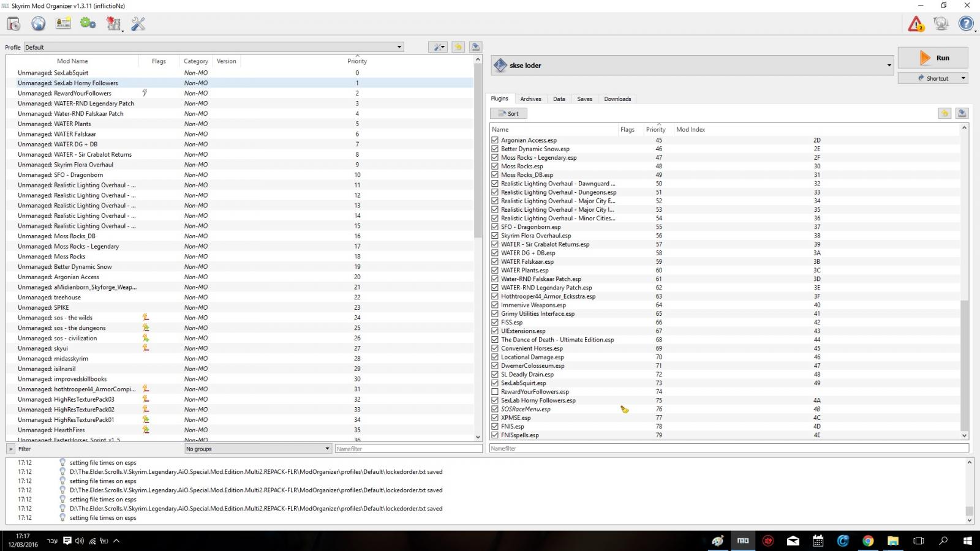Select the Unmanaged: treehouse mod row
Image resolution: width=980 pixels, height=551 pixels.
tap(240, 298)
